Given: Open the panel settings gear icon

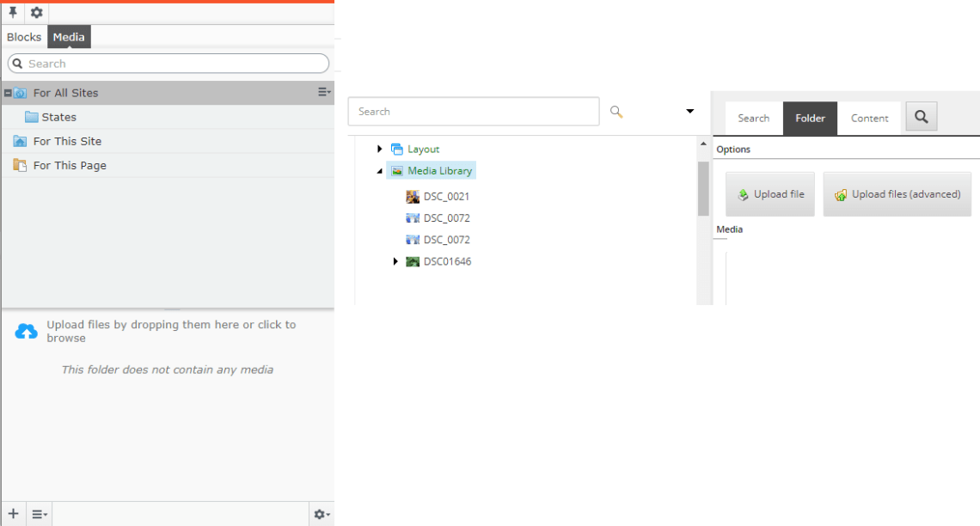Looking at the screenshot, I should [x=36, y=13].
